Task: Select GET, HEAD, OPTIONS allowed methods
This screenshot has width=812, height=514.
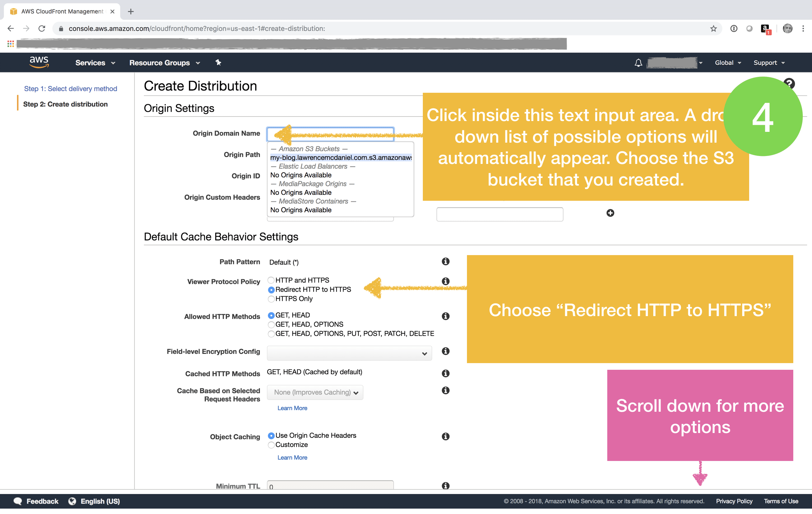Action: [x=271, y=324]
